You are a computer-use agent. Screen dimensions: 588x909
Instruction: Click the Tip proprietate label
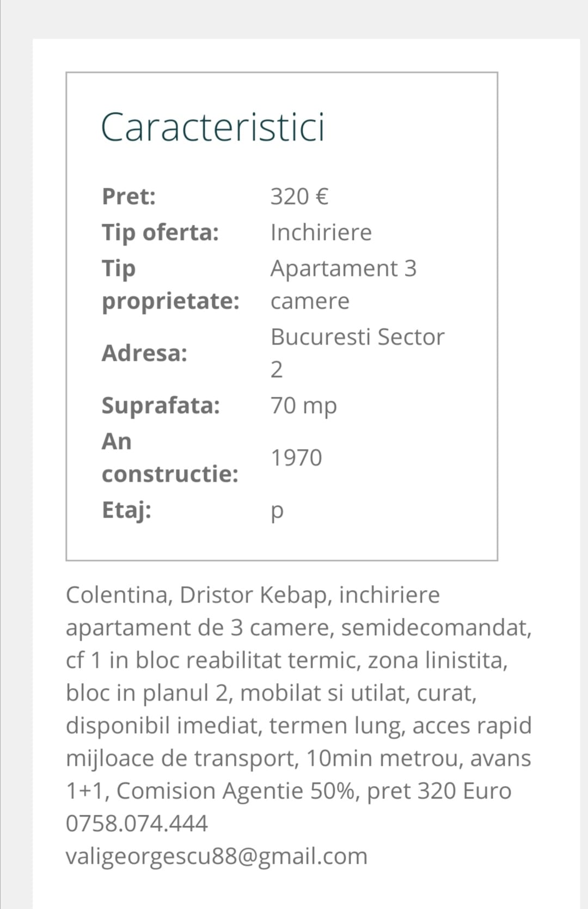coord(170,285)
